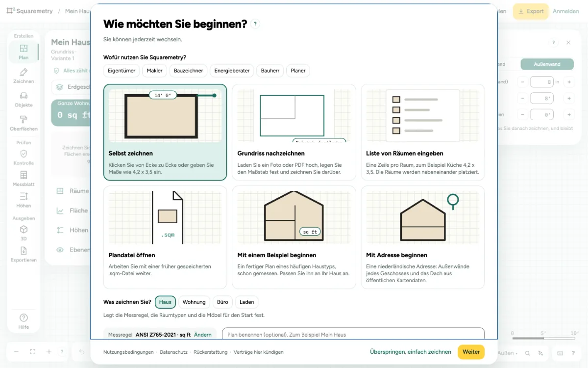Close the wall settings panel with the X

pos(568,43)
